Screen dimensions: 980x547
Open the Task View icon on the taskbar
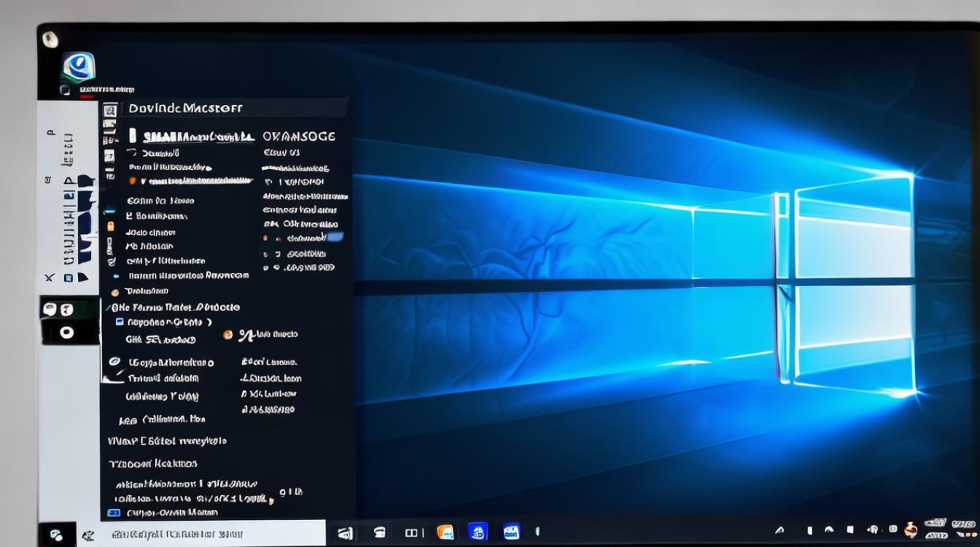click(x=411, y=533)
